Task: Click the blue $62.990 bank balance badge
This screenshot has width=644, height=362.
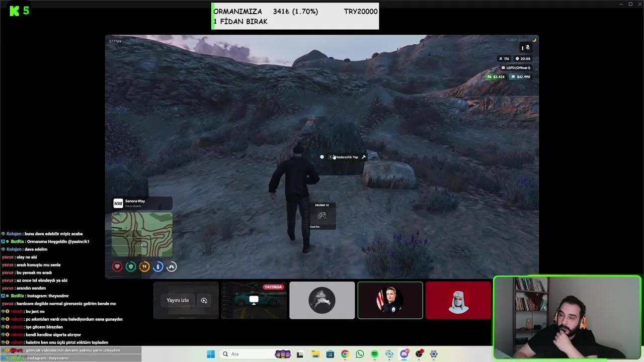Action: (521, 77)
